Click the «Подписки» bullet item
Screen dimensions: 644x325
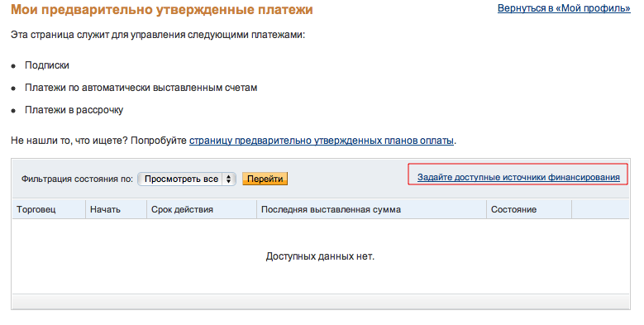coord(47,65)
